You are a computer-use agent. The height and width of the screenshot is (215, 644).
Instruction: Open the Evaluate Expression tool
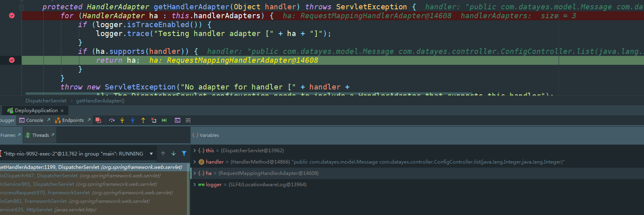[178, 120]
